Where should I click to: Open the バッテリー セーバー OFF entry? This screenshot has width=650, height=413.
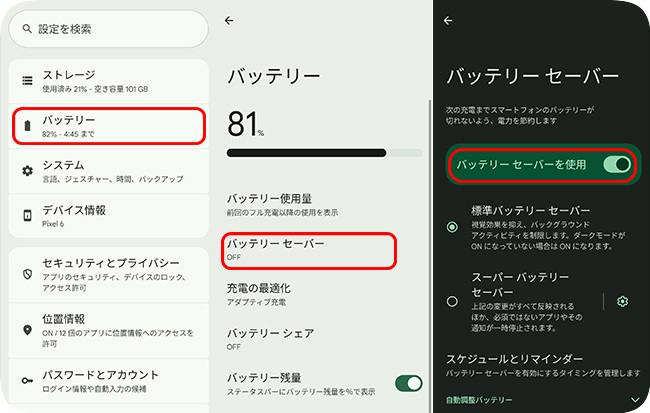point(309,250)
